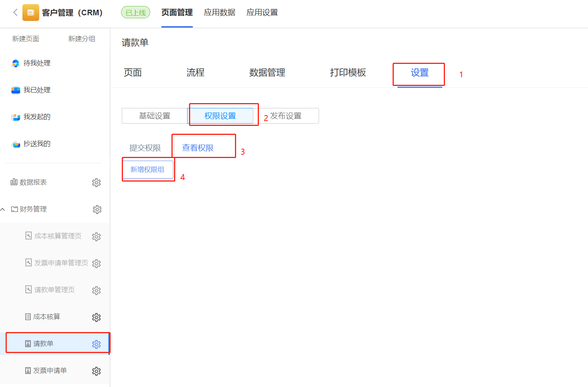Open settings gear for 成本核算
Viewport: 588px width, 387px height.
click(96, 317)
